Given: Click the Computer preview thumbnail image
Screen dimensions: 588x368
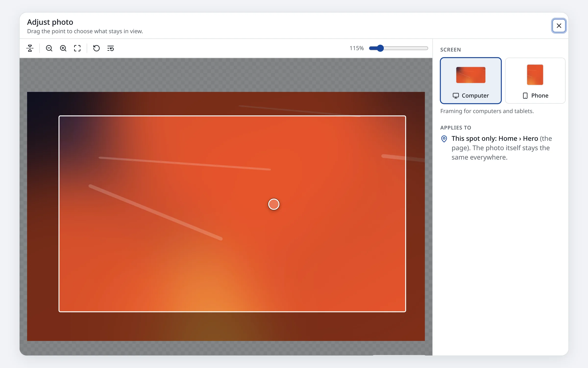Looking at the screenshot, I should click(471, 75).
